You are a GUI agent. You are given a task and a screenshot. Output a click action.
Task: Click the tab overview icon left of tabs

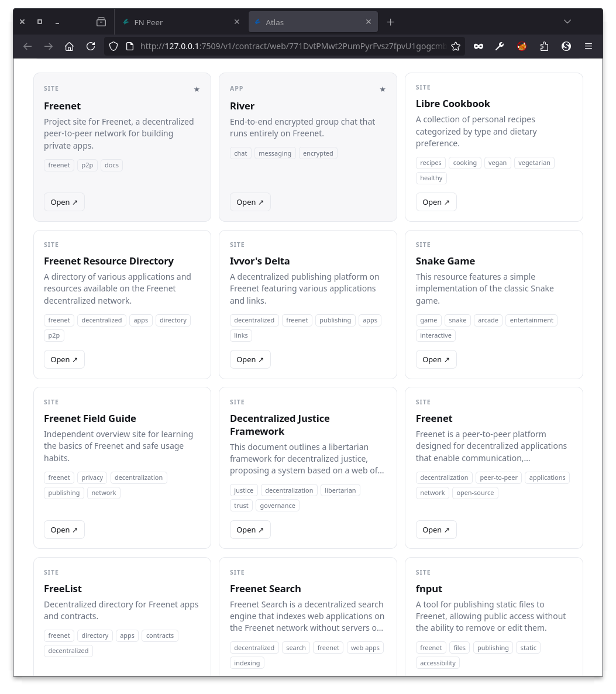click(x=101, y=22)
